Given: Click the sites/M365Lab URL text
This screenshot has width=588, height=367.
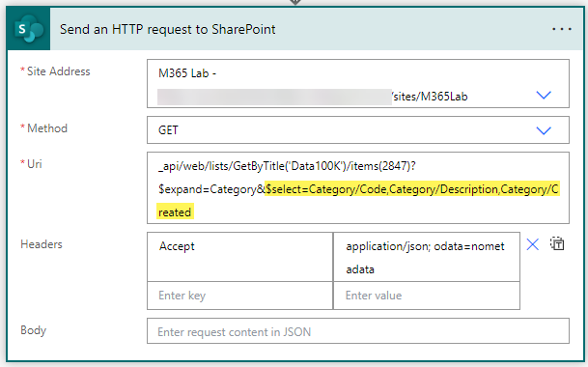Looking at the screenshot, I should (x=430, y=97).
